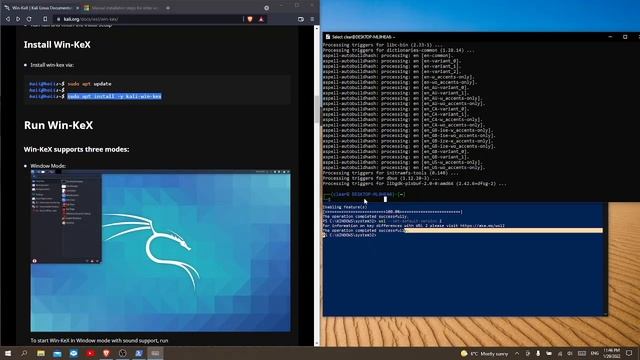Viewport: 640px width, 360px height.
Task: Close the Win-KeX documentation tab
Action: tap(78, 8)
